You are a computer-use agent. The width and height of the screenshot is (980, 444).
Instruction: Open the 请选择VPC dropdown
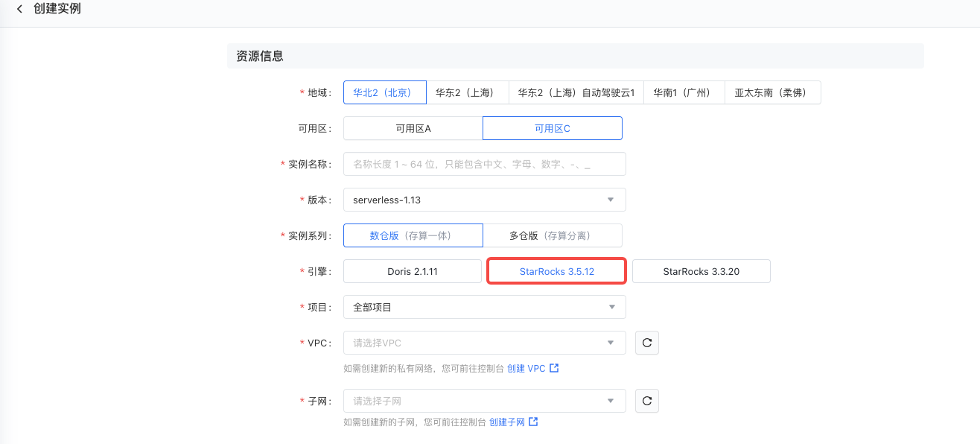pos(485,343)
